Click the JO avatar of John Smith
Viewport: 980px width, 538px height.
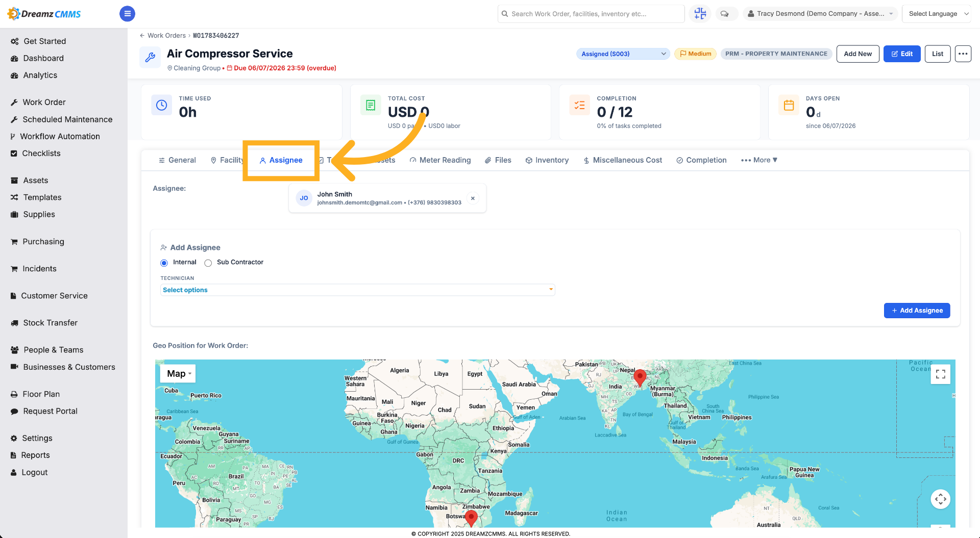point(304,198)
